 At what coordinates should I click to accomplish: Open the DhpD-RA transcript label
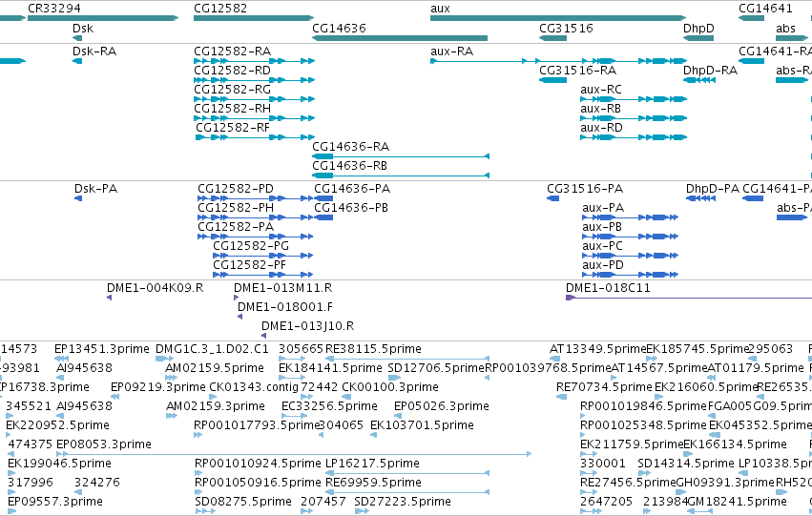(x=710, y=71)
